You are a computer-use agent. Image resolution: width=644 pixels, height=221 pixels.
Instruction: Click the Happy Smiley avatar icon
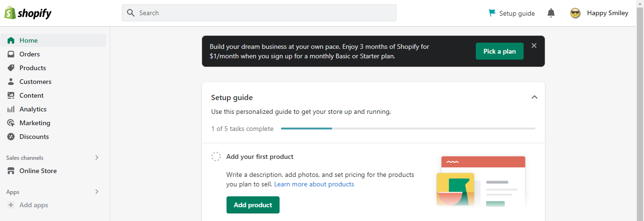click(x=575, y=13)
